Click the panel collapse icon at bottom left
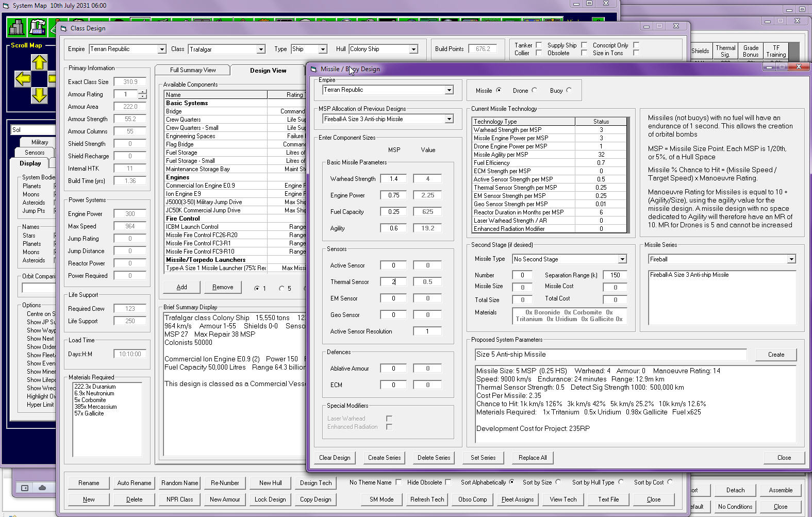812x517 pixels. 25,488
